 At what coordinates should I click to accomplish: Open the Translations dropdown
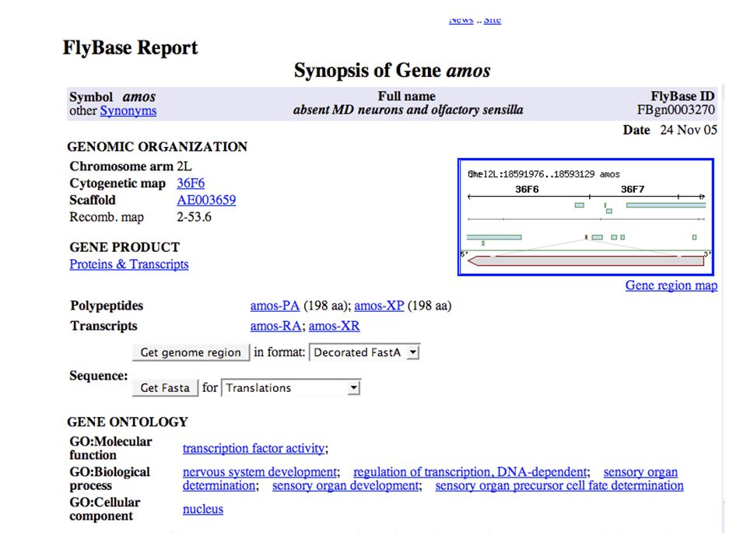click(290, 387)
